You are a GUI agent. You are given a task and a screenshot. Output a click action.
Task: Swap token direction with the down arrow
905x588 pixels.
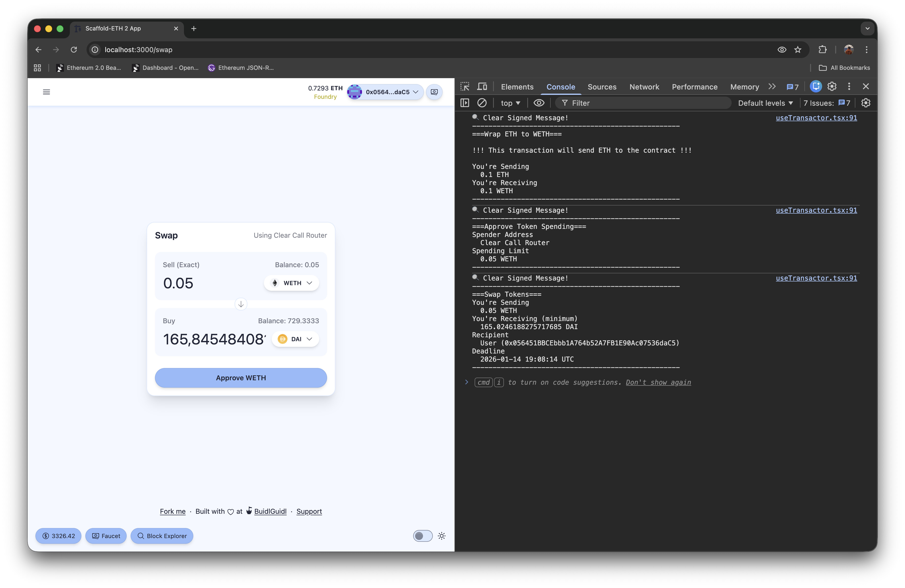(241, 304)
